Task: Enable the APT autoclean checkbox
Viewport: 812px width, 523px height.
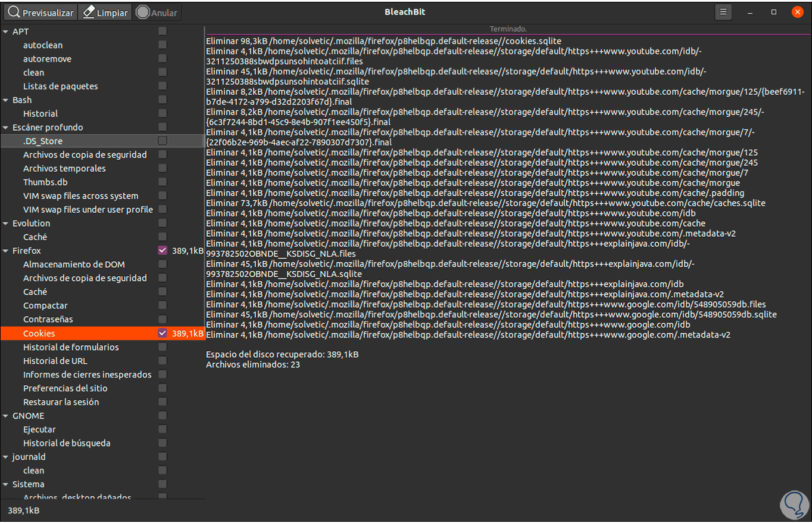Action: tap(163, 45)
